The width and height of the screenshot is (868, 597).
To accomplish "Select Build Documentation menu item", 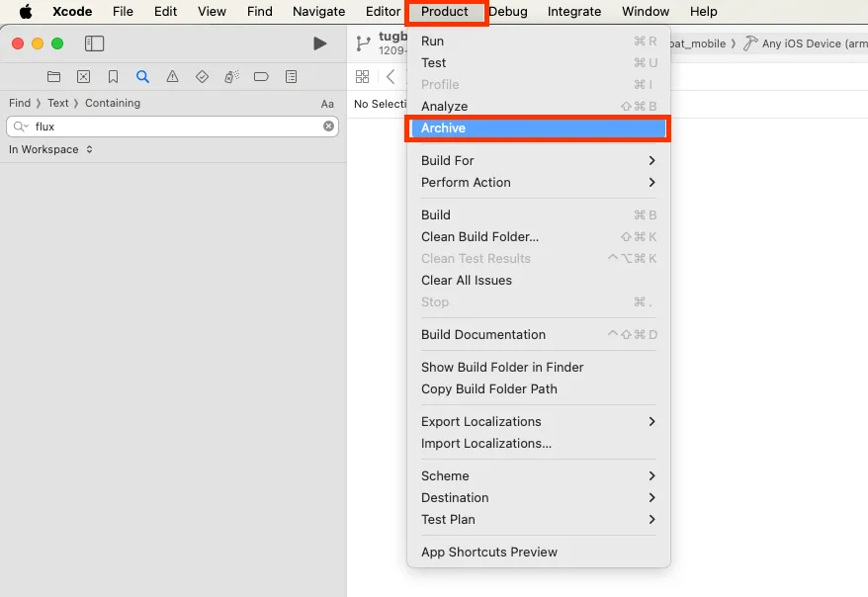I will click(x=539, y=335).
